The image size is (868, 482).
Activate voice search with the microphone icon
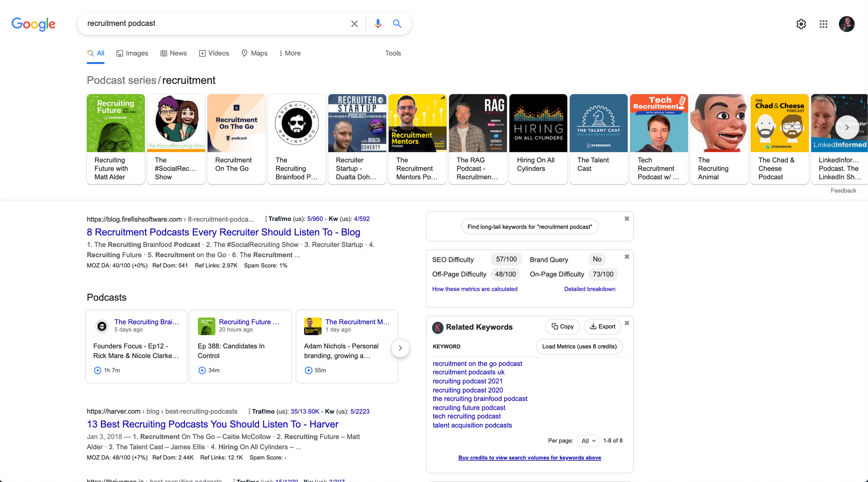click(x=378, y=23)
